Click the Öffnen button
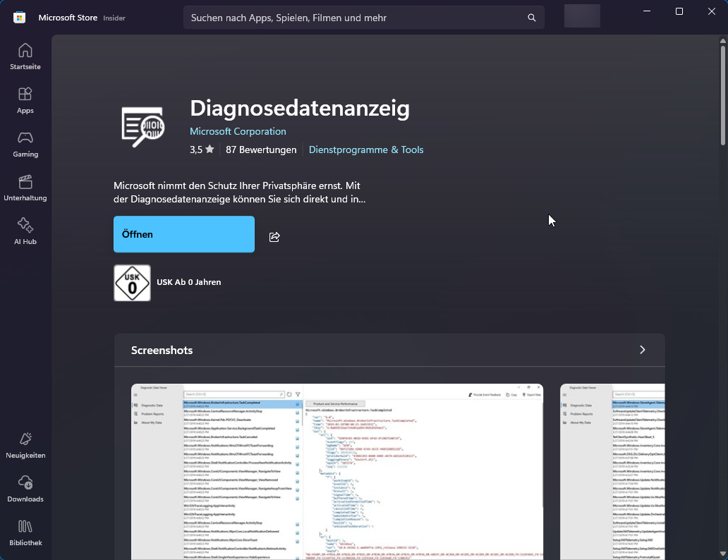Screen dimensions: 728x560 pyautogui.click(x=184, y=234)
